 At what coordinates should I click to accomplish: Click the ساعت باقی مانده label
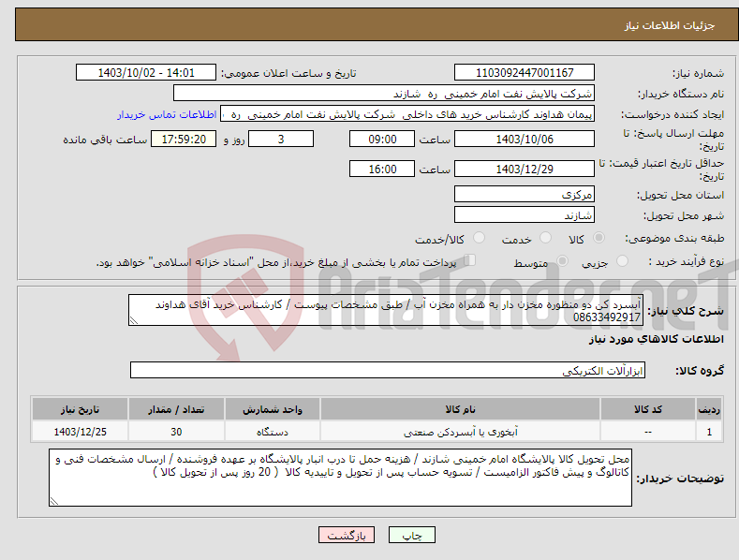click(x=105, y=140)
